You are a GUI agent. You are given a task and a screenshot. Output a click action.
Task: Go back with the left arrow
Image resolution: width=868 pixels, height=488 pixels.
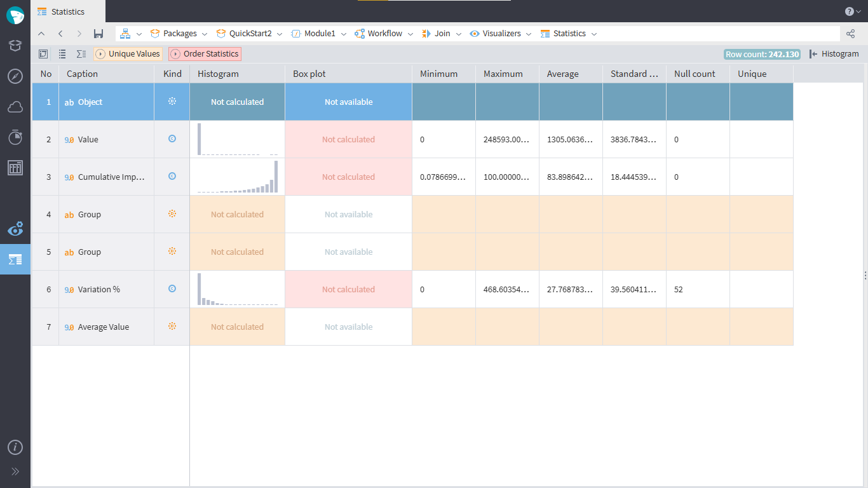tap(60, 34)
